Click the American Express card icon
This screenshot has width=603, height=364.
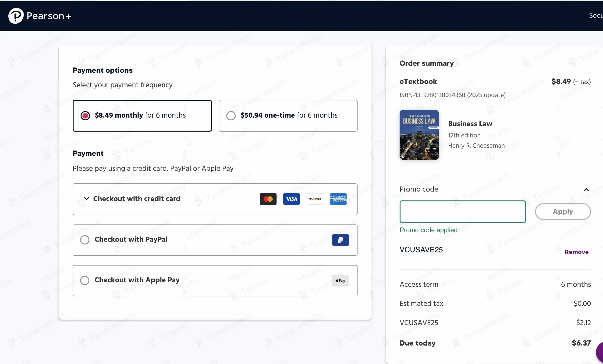(338, 199)
